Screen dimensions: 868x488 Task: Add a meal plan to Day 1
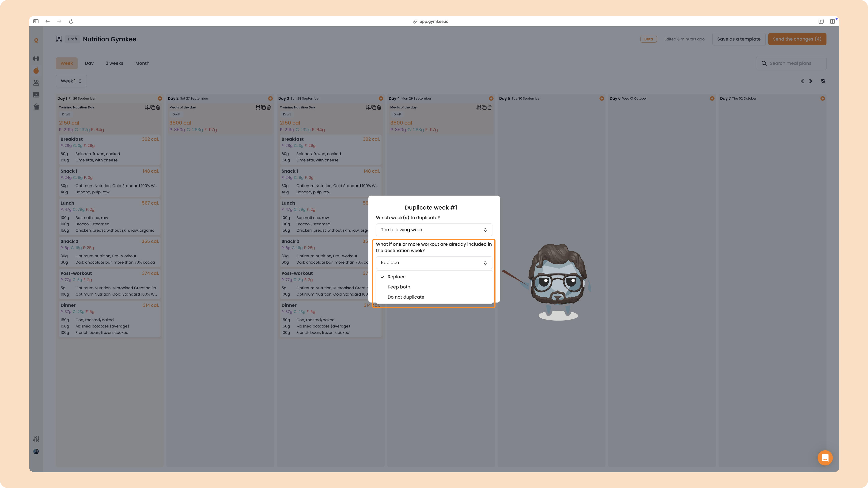[160, 98]
